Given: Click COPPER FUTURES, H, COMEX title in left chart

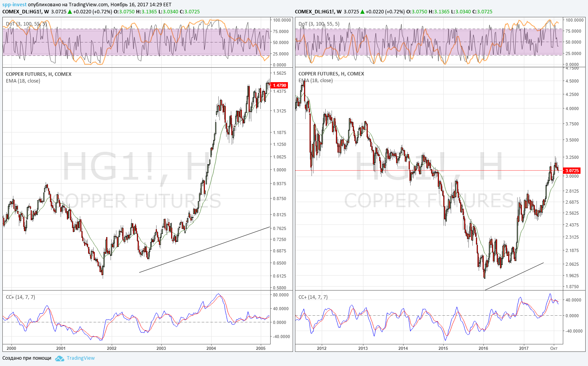Looking at the screenshot, I should click(x=39, y=74).
